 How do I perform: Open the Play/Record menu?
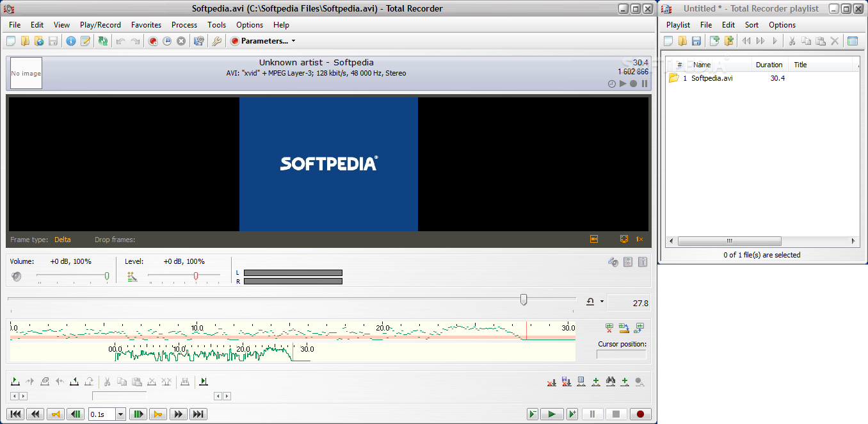point(100,25)
